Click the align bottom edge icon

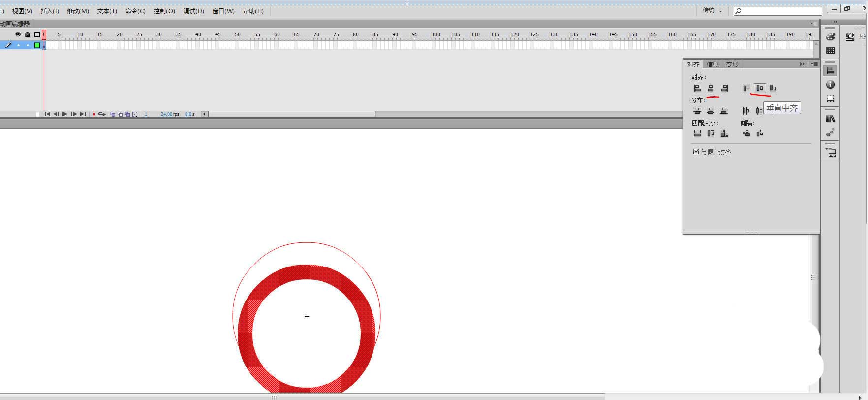pyautogui.click(x=773, y=88)
